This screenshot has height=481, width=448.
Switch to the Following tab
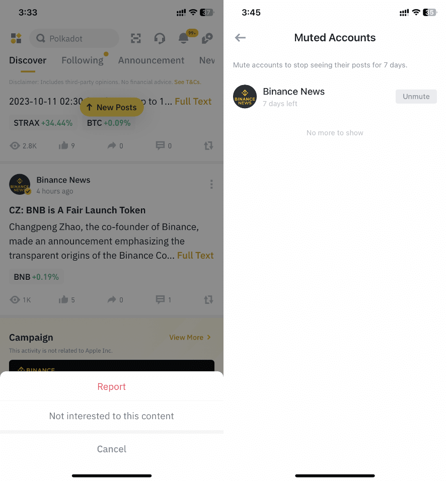pyautogui.click(x=83, y=60)
